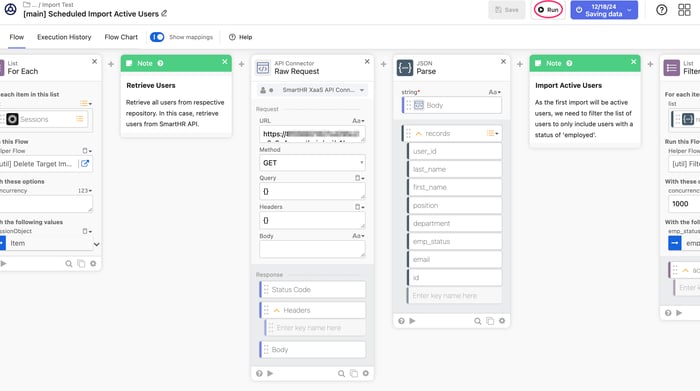Click the Raw Request Body input field
This screenshot has width=700, height=391.
(312, 249)
